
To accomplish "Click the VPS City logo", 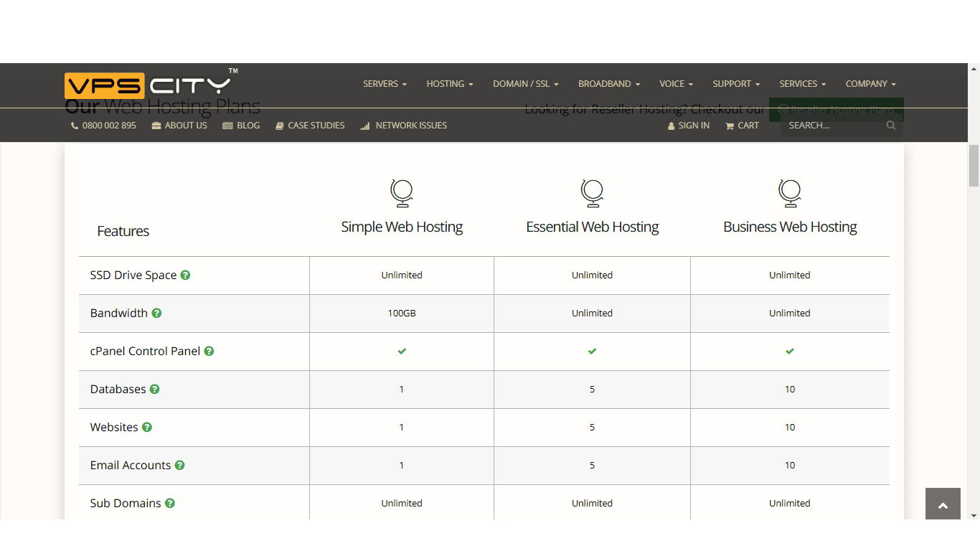I will [x=151, y=85].
